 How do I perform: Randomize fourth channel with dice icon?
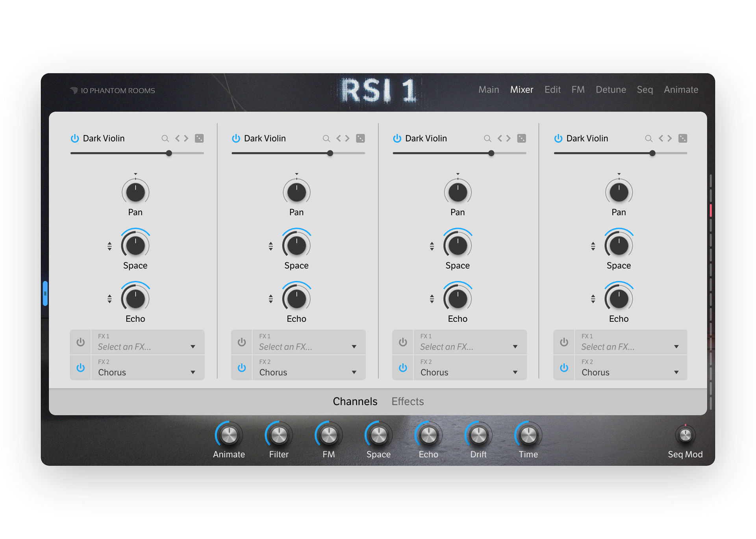click(x=683, y=138)
